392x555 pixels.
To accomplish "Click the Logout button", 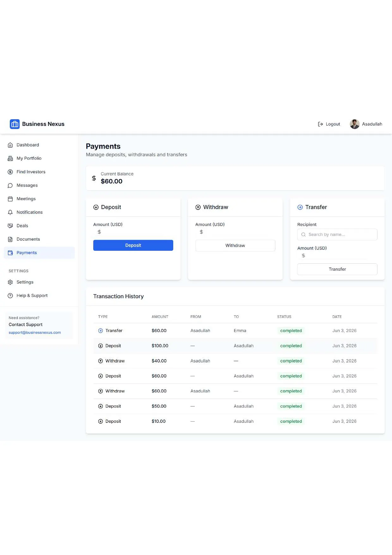I will [x=329, y=124].
